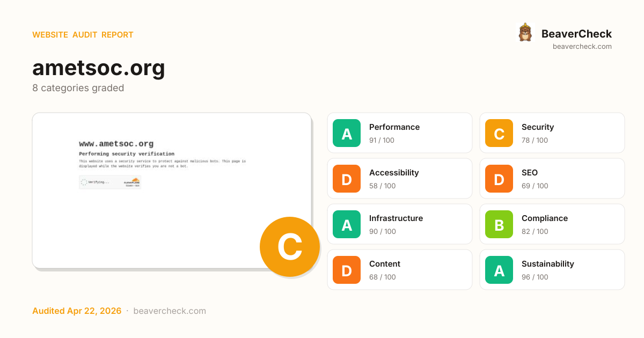Viewport: 644px width, 338px height.
Task: Click the Audited Apr 22, 2026 date
Action: (x=77, y=311)
